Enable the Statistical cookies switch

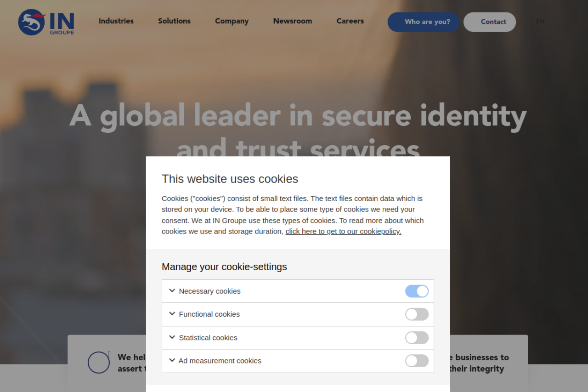(x=417, y=338)
